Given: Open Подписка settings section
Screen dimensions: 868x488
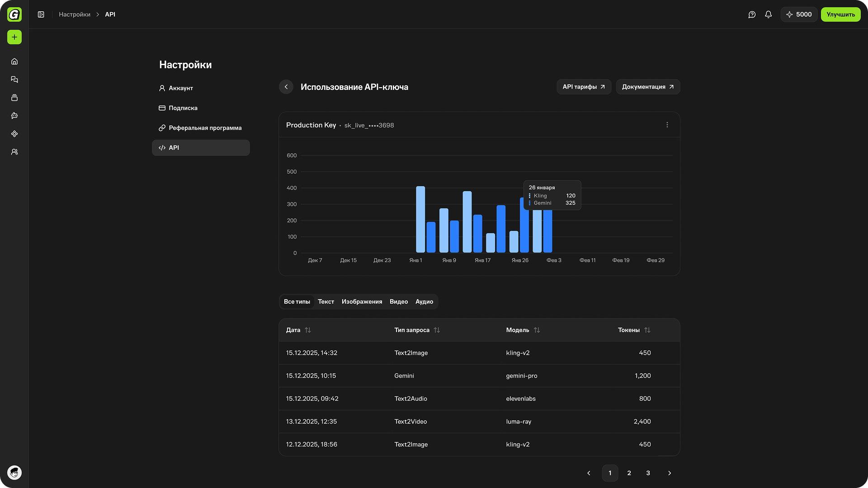Looking at the screenshot, I should [183, 108].
